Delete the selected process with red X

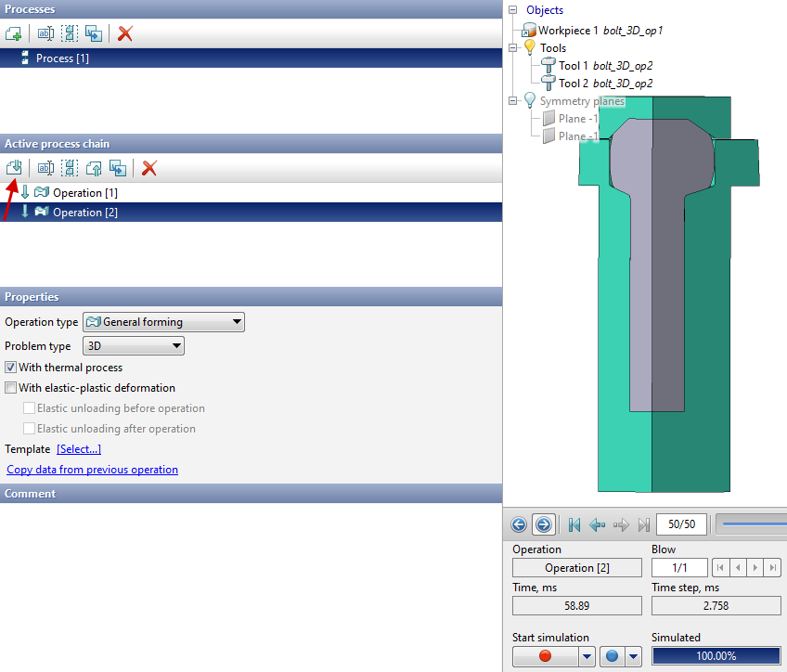coord(125,33)
